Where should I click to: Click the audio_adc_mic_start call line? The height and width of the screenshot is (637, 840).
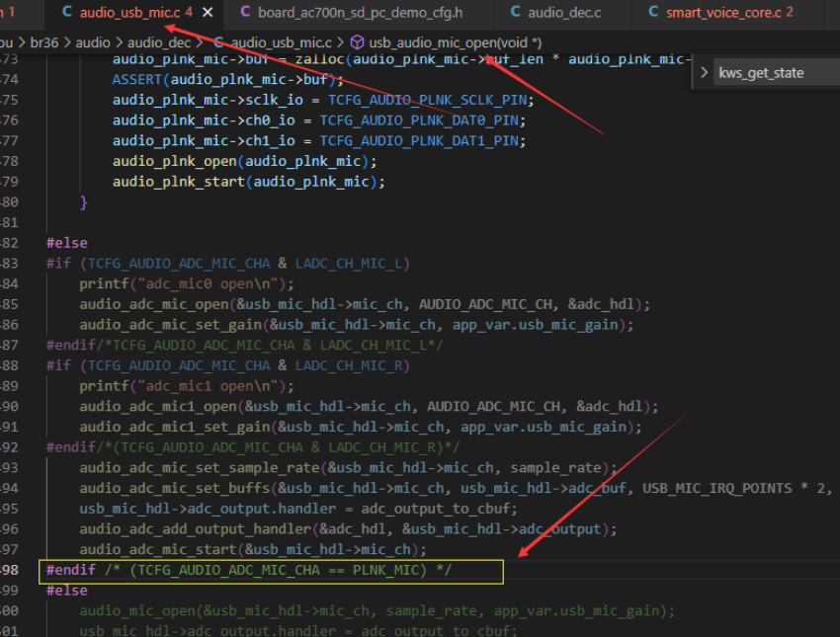(x=253, y=549)
